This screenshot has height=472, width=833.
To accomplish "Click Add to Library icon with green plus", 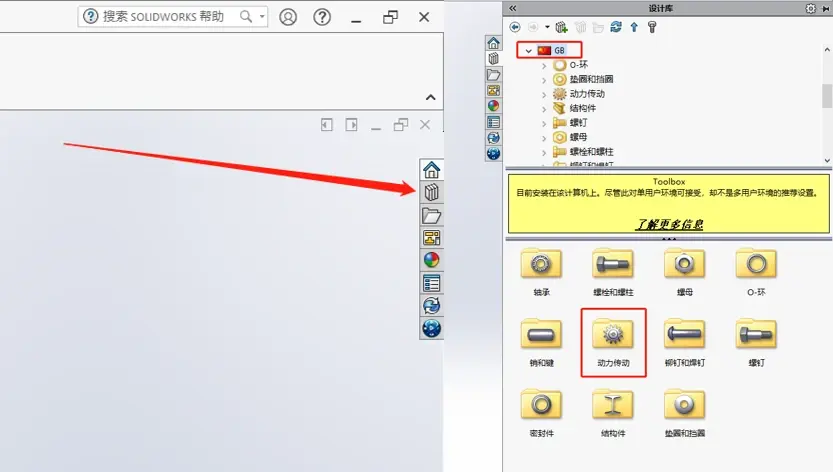I will [x=562, y=27].
